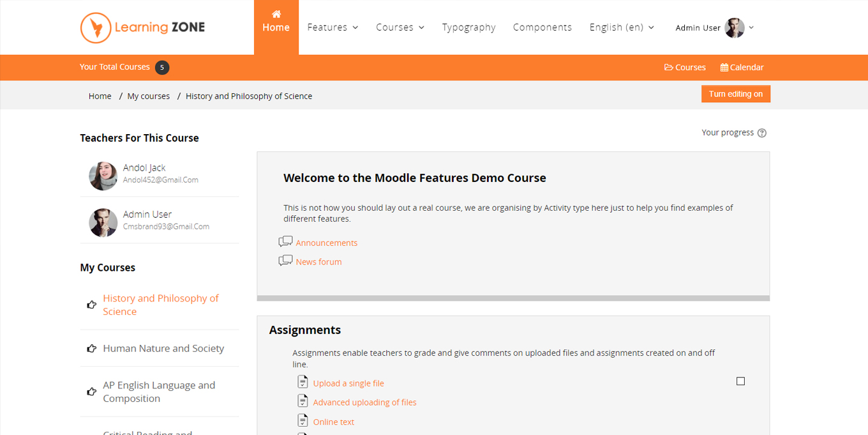This screenshot has height=435, width=868.
Task: Check the completion checkbox in Assignments section
Action: (740, 381)
